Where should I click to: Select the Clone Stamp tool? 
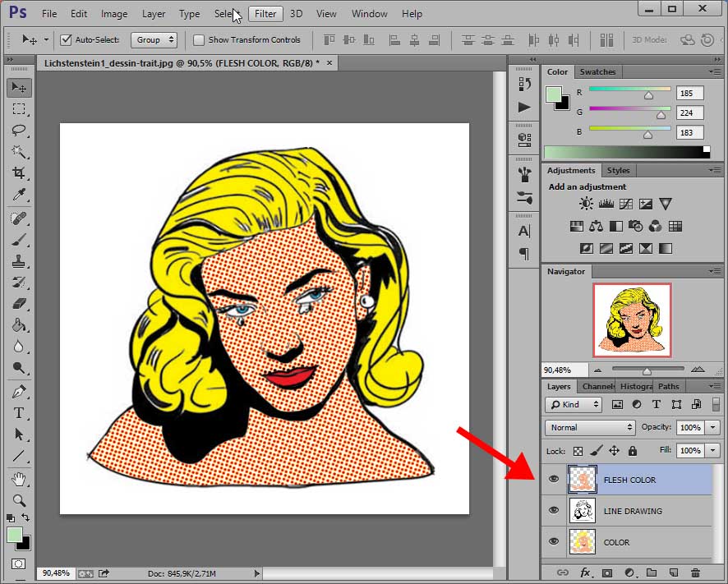pyautogui.click(x=19, y=261)
